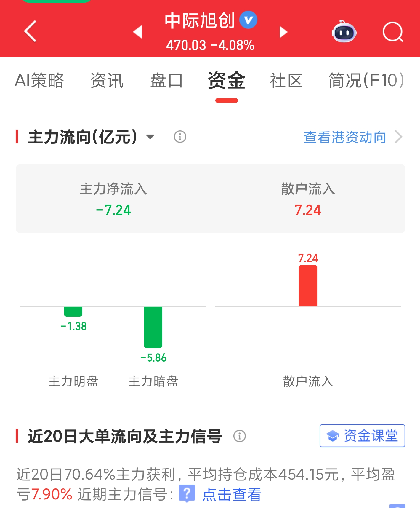Expand the 主力流向(亿元) unit dropdown

pos(150,137)
